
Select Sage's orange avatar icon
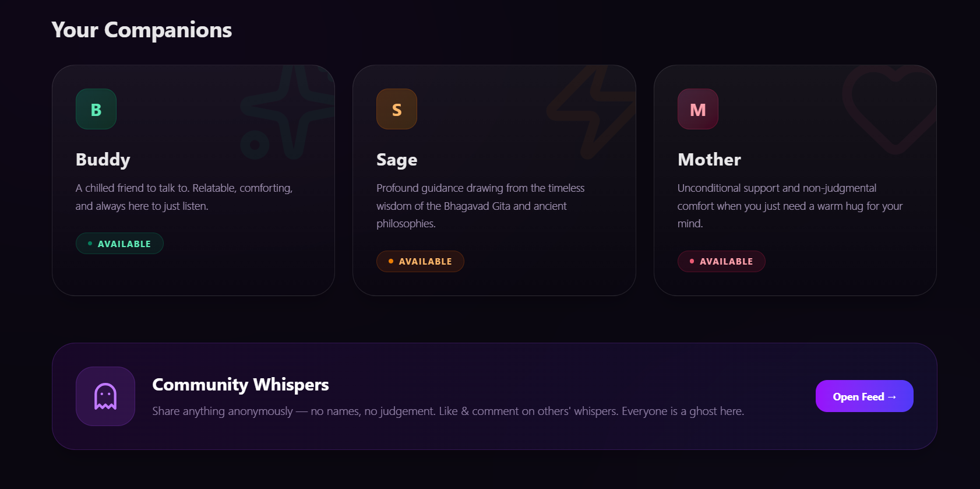tap(397, 108)
